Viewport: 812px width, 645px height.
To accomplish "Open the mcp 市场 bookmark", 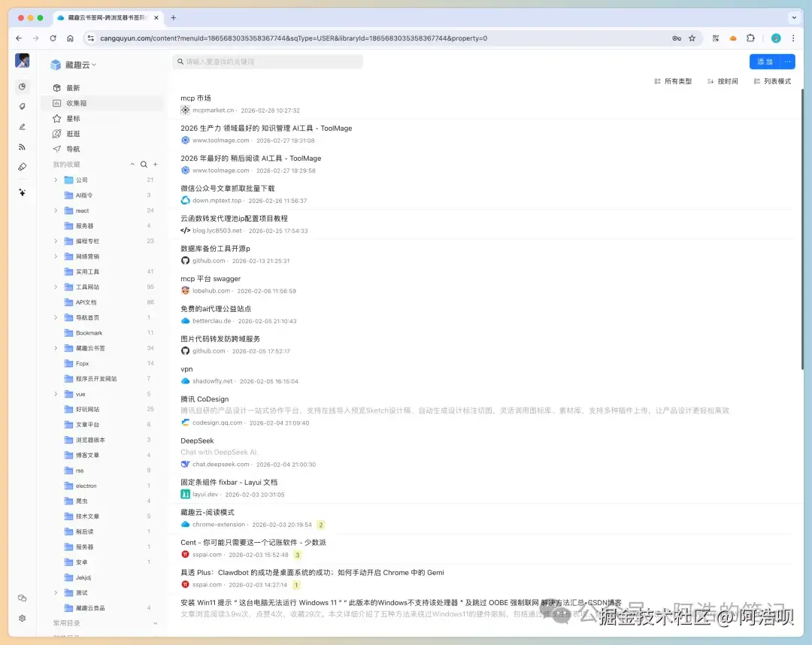I will click(x=195, y=98).
